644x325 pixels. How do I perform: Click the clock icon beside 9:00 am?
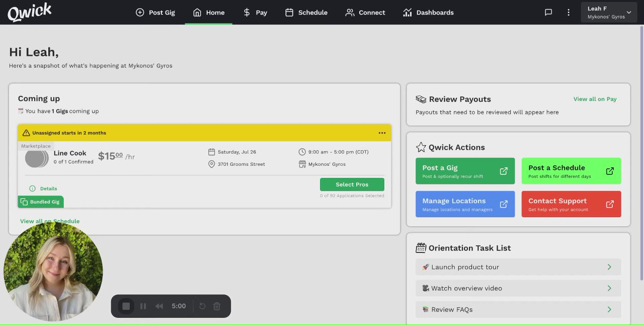tap(302, 152)
